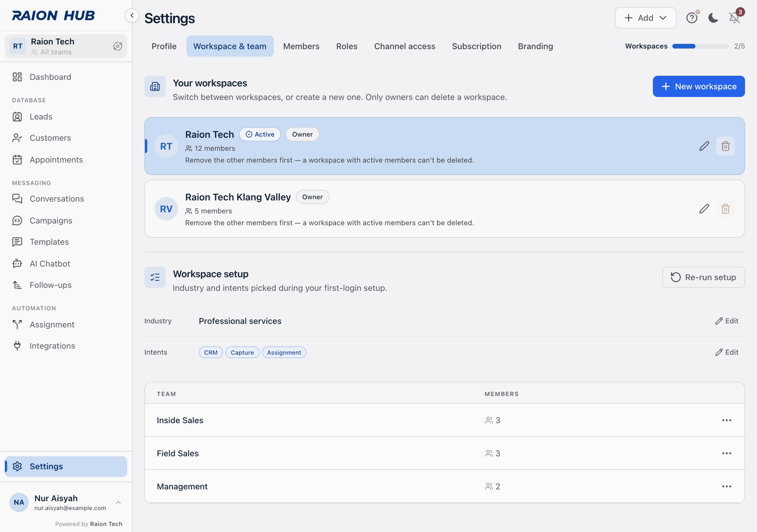Edit Raion Tech Klang Valley pencil icon
This screenshot has height=532, width=757.
[x=704, y=209]
